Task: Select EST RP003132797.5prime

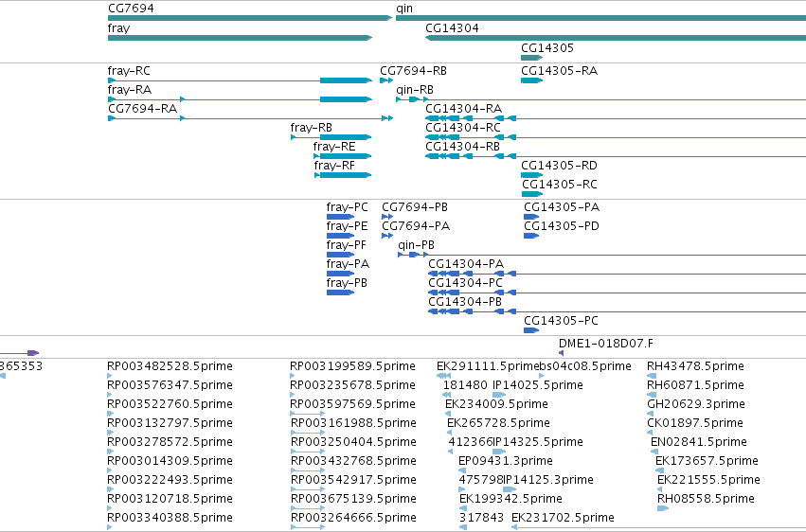Action: 170,423
